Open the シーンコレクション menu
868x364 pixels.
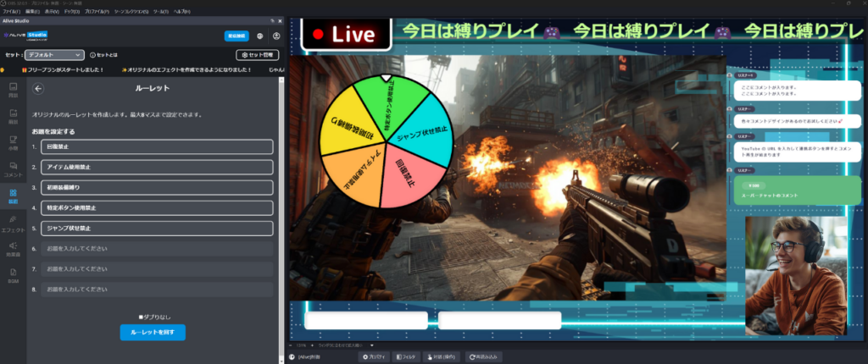tap(131, 12)
